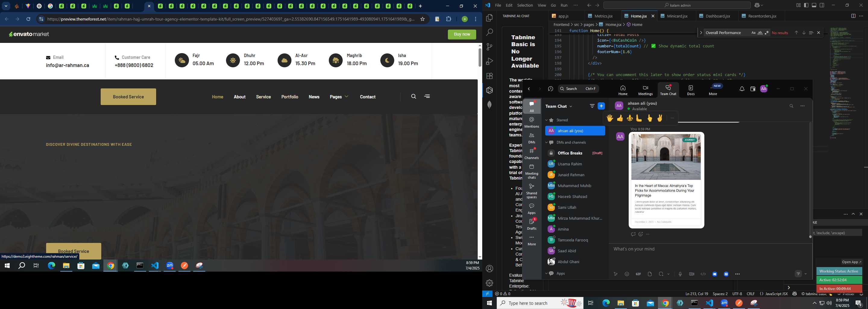
Task: Open website hamburger menu icon
Action: [427, 97]
